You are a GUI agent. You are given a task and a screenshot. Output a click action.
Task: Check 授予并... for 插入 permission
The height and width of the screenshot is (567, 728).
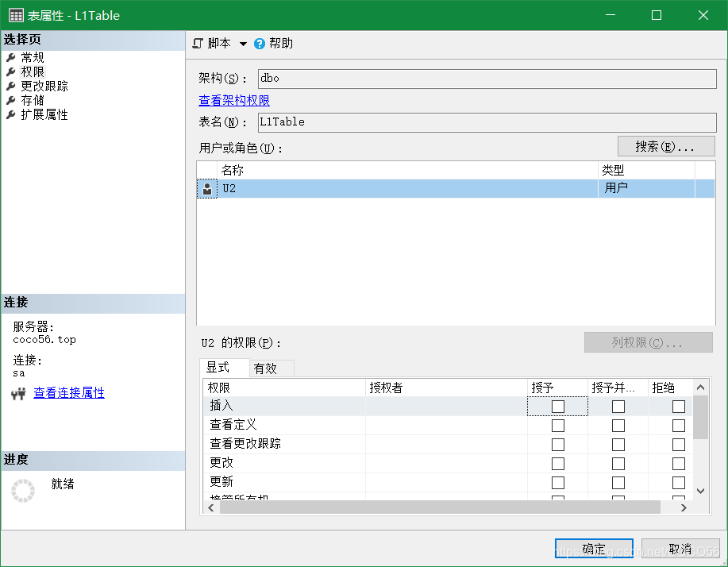click(x=618, y=407)
